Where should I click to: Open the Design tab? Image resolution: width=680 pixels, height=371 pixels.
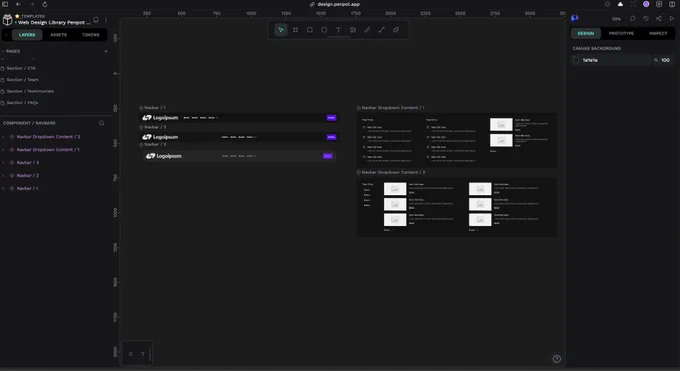tap(585, 33)
